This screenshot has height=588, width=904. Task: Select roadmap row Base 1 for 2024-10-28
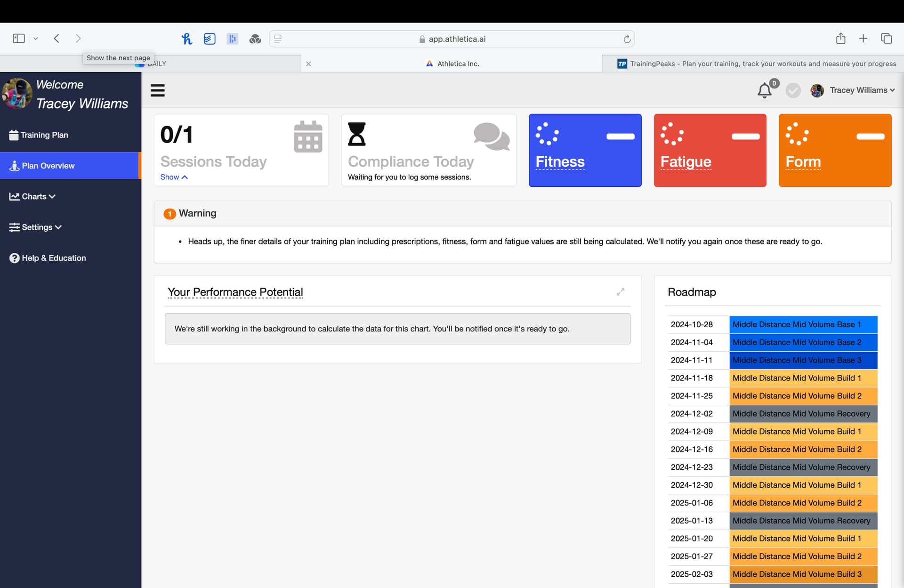(x=772, y=324)
